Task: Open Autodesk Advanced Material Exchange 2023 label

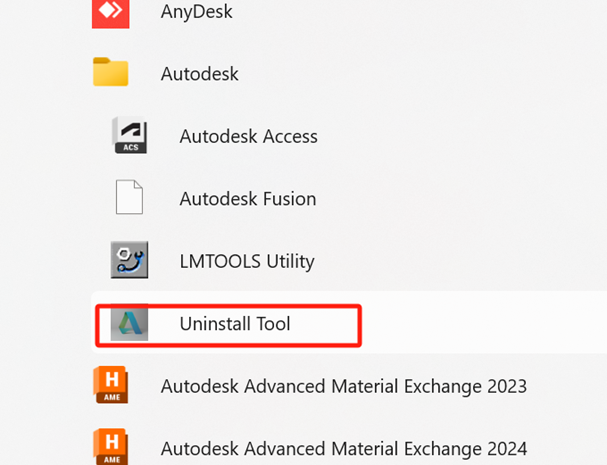Action: pyautogui.click(x=344, y=386)
